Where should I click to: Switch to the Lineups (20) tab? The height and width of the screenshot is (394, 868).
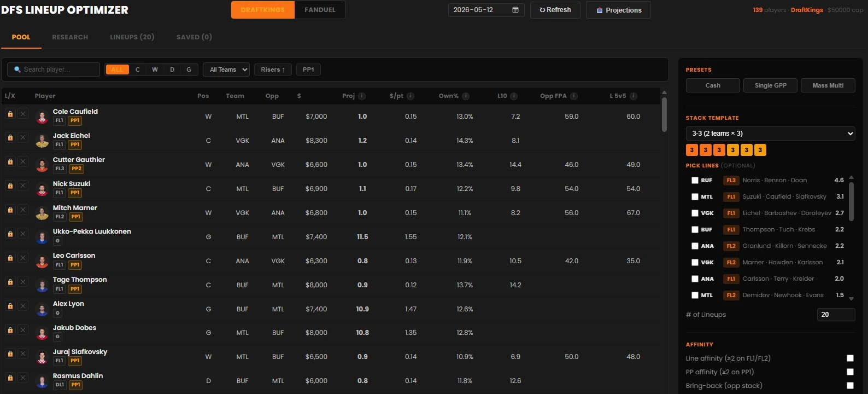coord(132,37)
